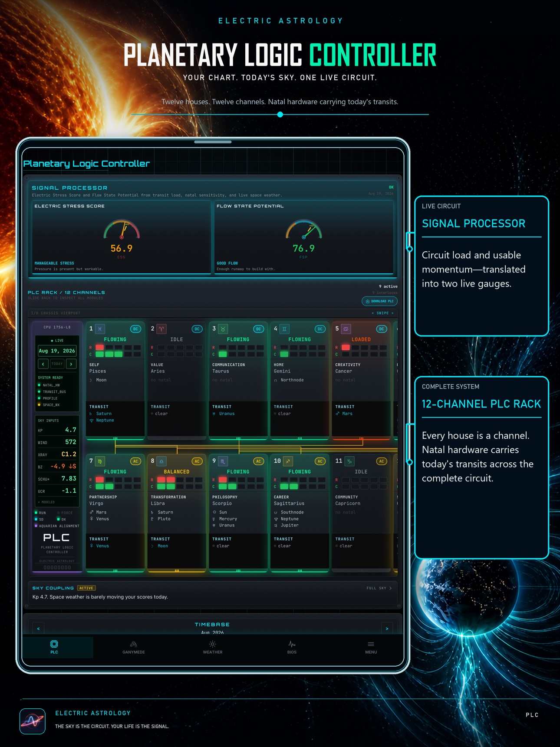Screen dimensions: 560x747
Task: Select Neptune transit in channel 1
Action: [102, 420]
